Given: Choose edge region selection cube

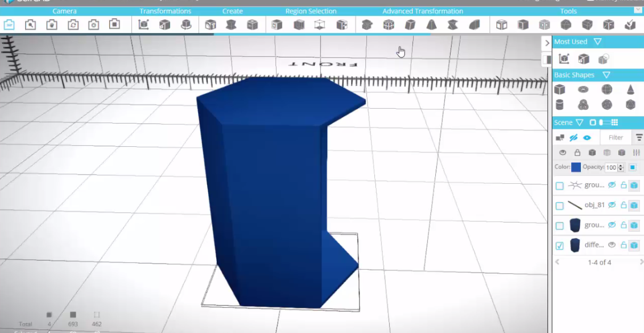Looking at the screenshot, I should click(x=299, y=24).
